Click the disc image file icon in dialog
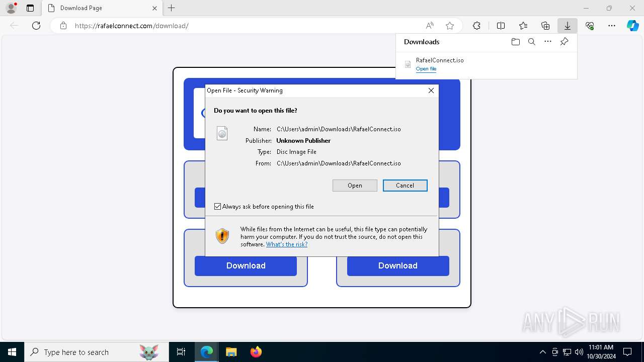This screenshot has height=362, width=644. click(x=222, y=133)
